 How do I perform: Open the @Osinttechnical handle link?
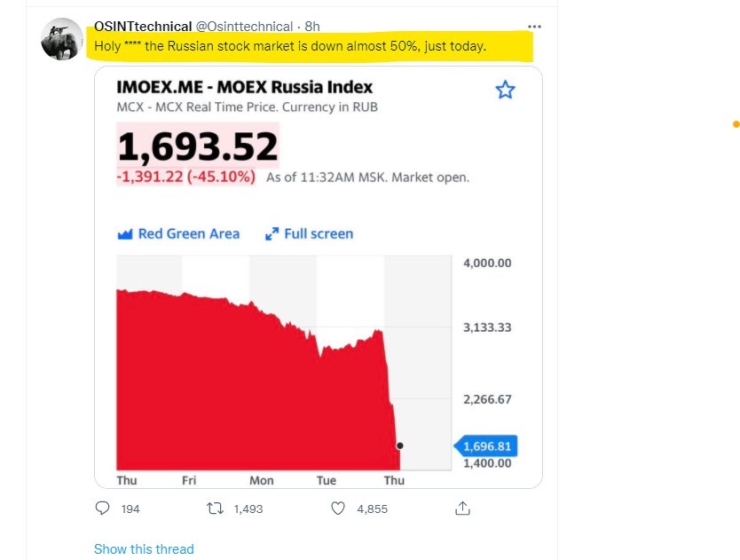click(x=244, y=27)
